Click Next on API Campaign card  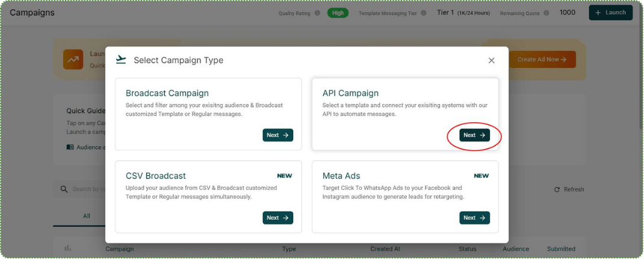click(x=474, y=135)
